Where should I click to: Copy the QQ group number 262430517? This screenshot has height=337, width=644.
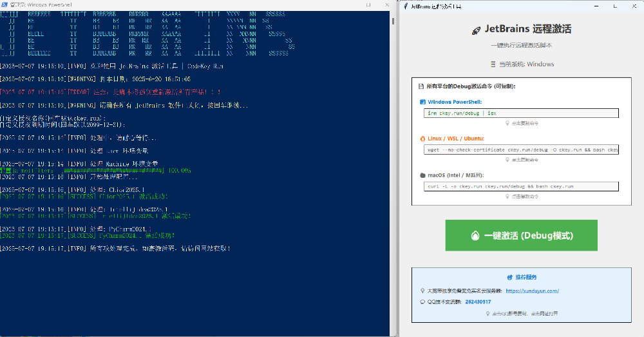tap(478, 302)
